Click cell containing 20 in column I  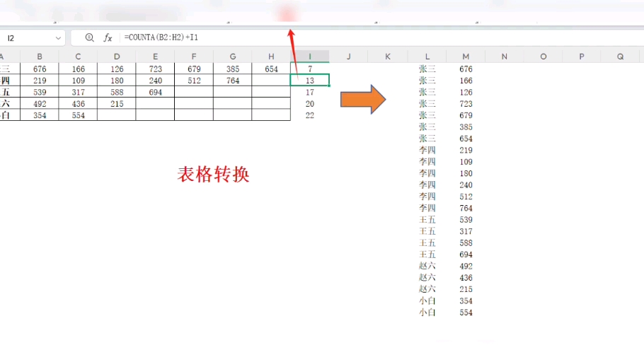pyautogui.click(x=310, y=104)
